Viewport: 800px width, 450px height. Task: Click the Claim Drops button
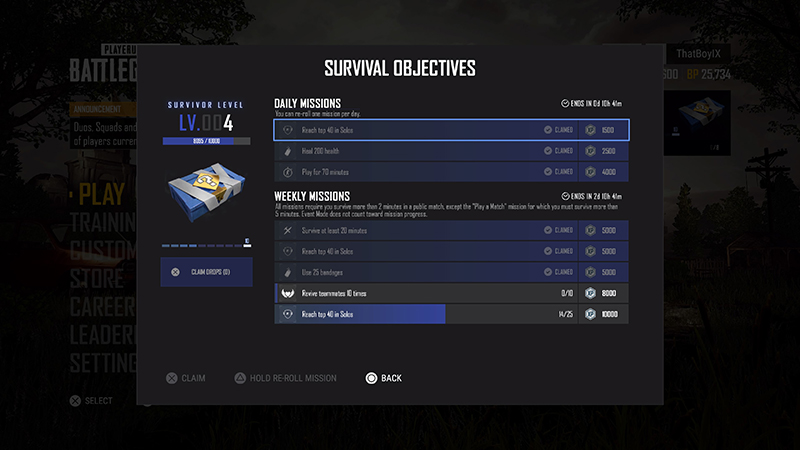206,272
